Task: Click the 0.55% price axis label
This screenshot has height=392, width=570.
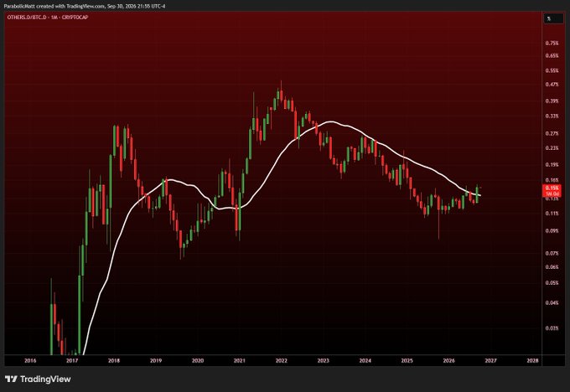Action: (x=552, y=70)
